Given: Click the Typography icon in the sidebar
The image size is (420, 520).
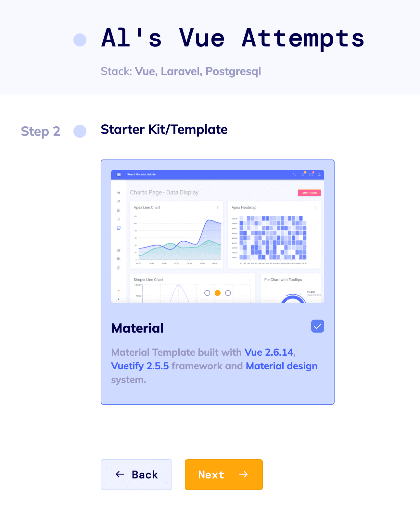Looking at the screenshot, I should tap(119, 202).
